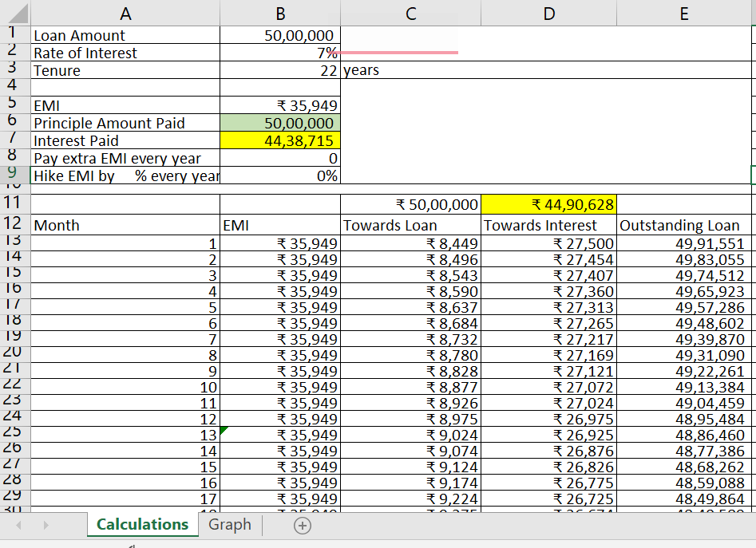Select yellow Interest Paid 44,38,715 cell
This screenshot has height=548, width=756.
(280, 140)
